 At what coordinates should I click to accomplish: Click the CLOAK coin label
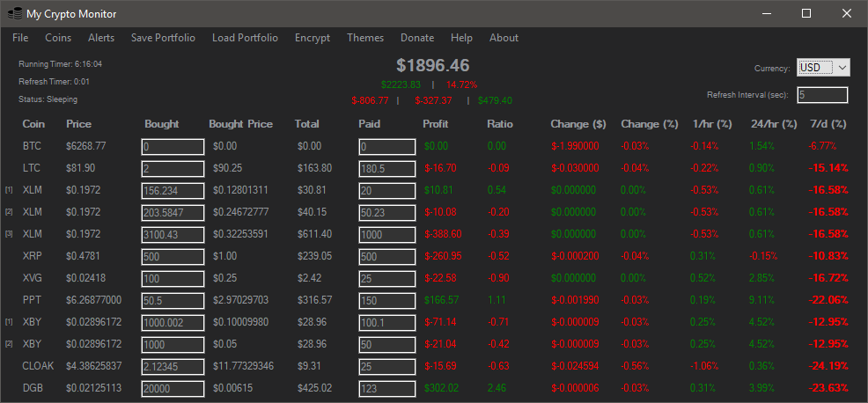pyautogui.click(x=38, y=366)
